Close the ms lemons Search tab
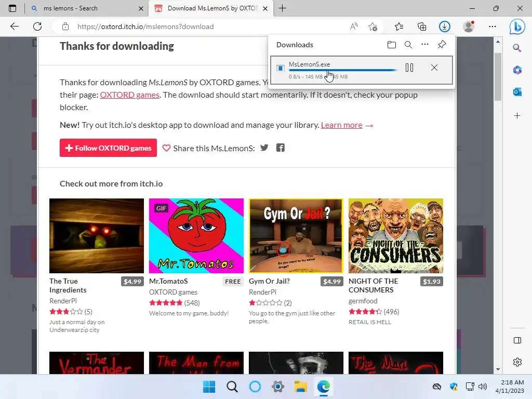Viewport: 532px width, 399px height. coord(141,8)
